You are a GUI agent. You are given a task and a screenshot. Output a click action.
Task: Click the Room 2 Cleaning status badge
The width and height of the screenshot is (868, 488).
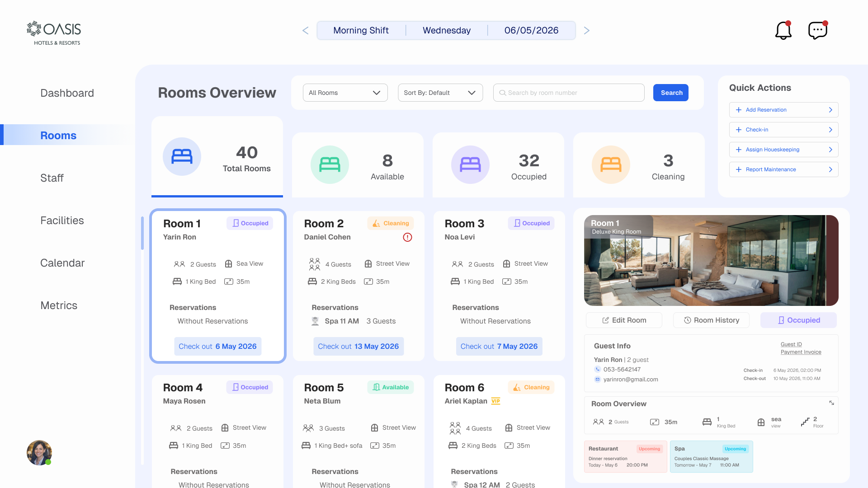point(391,223)
